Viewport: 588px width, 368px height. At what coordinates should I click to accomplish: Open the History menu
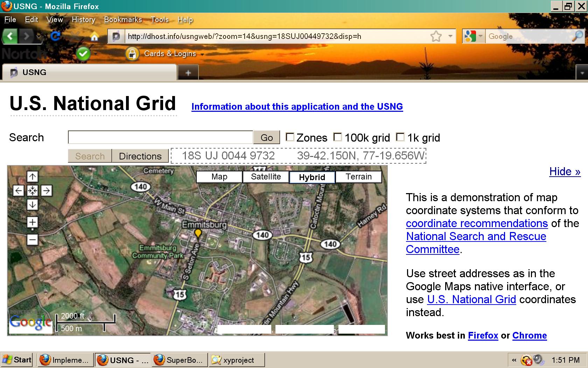click(84, 20)
